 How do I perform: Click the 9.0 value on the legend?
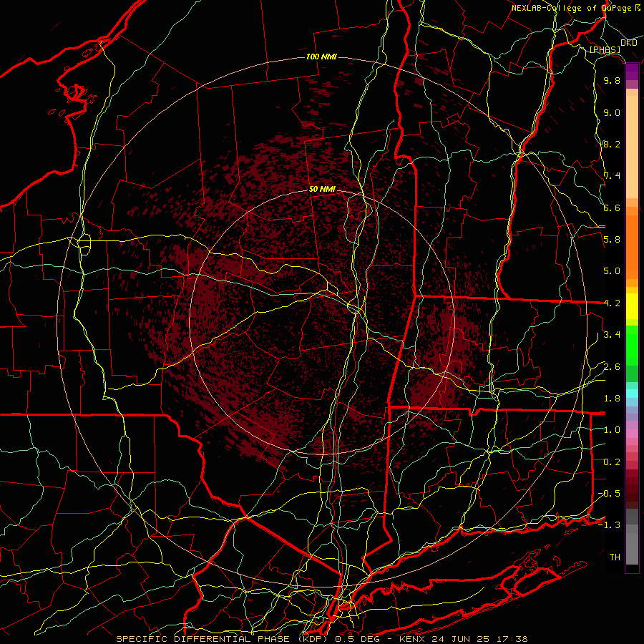[612, 112]
